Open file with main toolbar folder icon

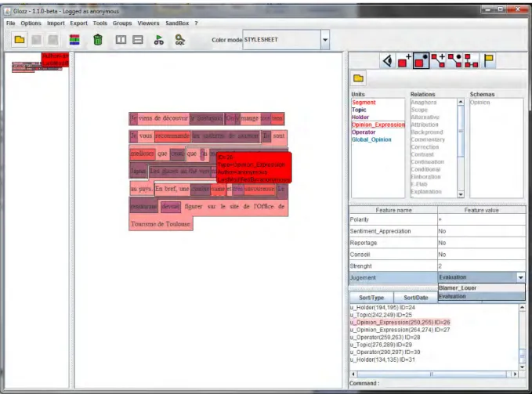pyautogui.click(x=20, y=40)
